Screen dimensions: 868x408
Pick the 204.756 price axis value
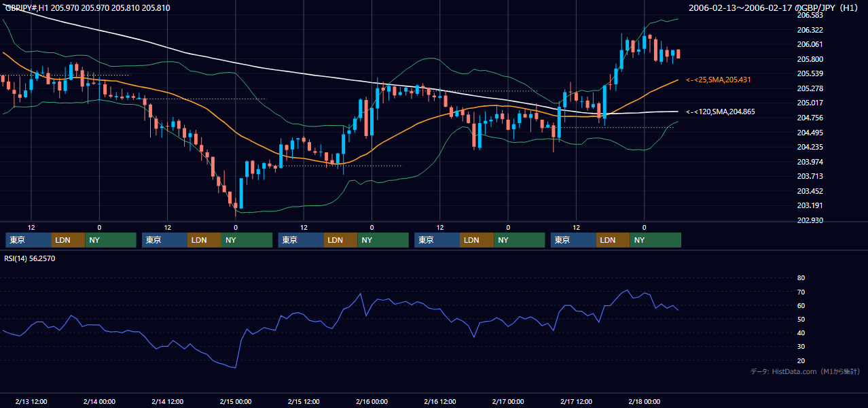[x=810, y=118]
